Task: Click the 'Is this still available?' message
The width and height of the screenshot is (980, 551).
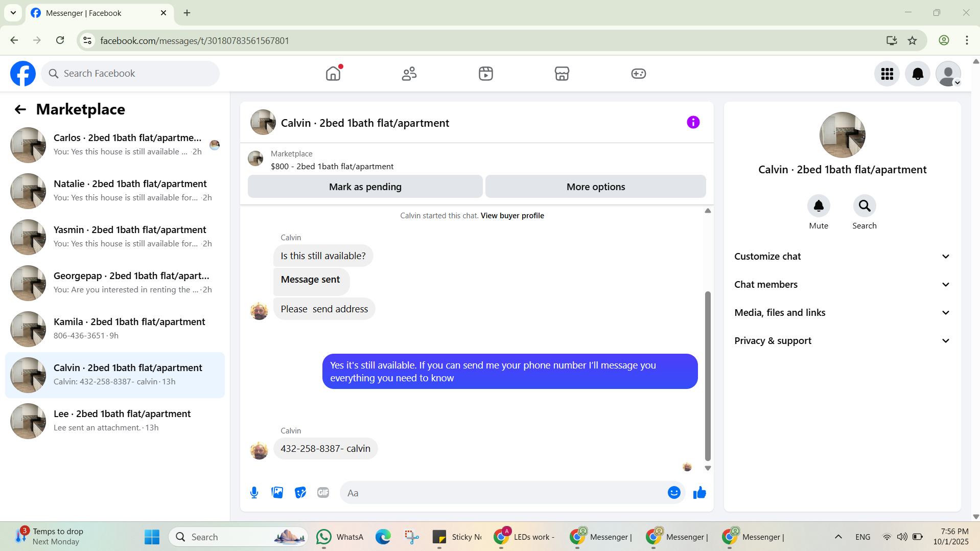Action: [x=323, y=256]
